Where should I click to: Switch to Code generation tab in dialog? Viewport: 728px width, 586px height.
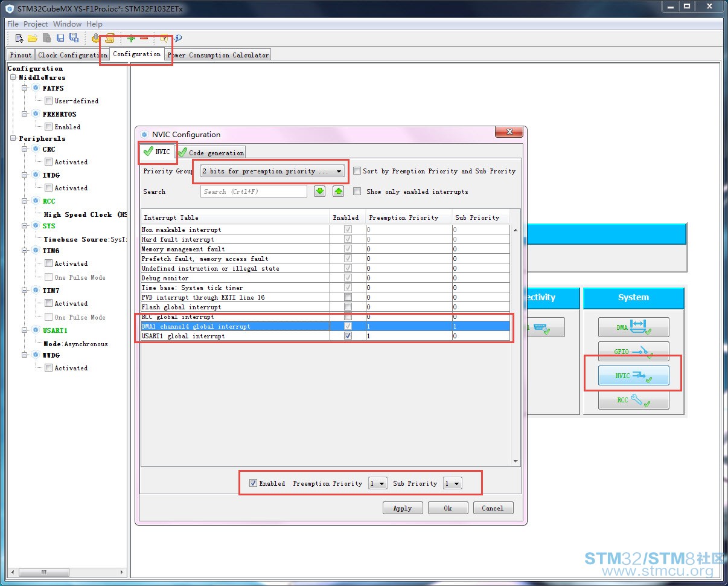point(211,153)
